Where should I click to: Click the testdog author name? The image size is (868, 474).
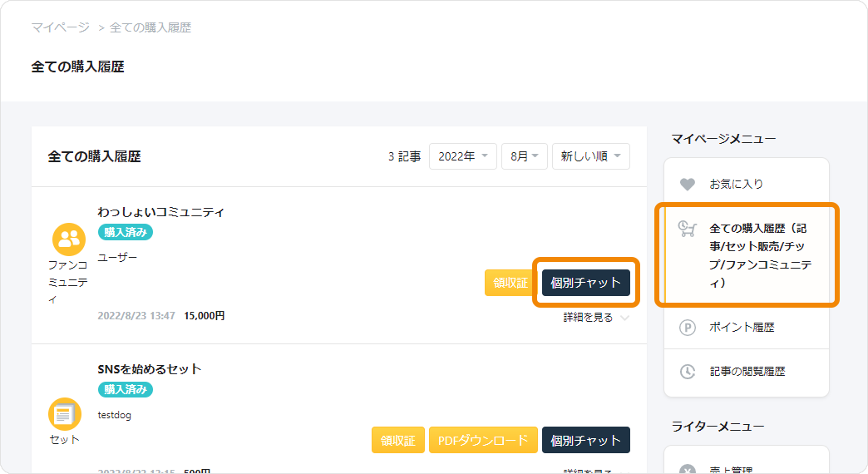[114, 415]
